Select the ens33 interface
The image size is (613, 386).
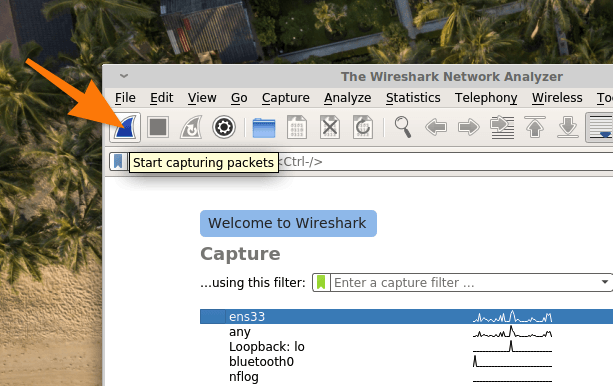(x=407, y=316)
